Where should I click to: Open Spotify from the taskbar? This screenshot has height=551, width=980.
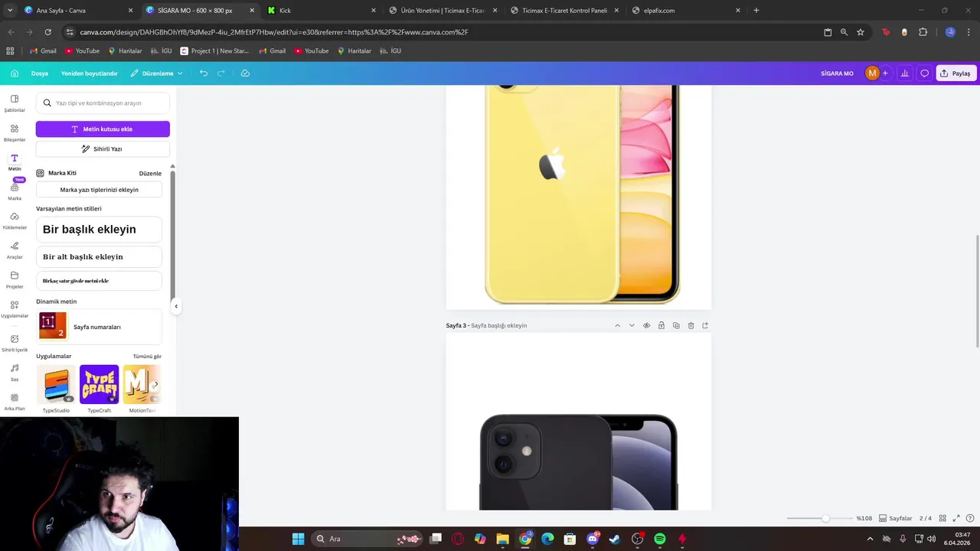click(x=660, y=539)
